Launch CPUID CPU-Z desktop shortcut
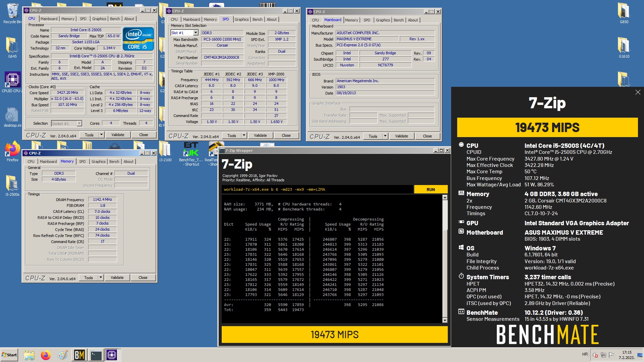This screenshot has height=362, width=644. click(x=12, y=82)
